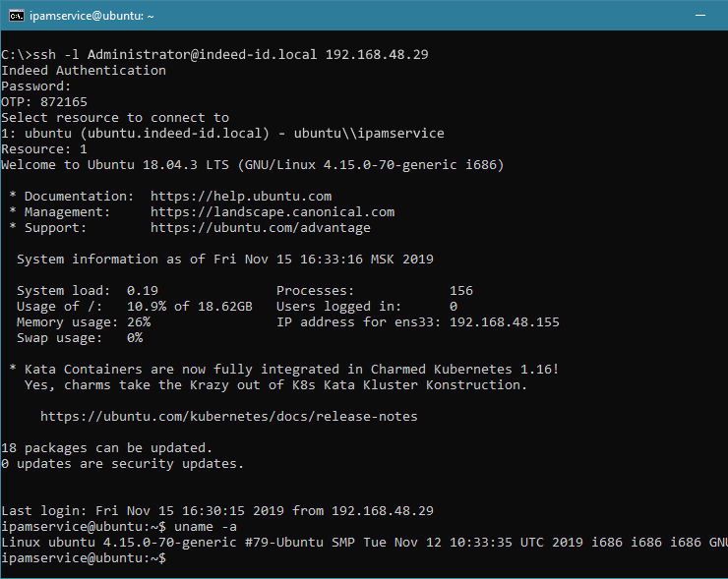The image size is (728, 579).
Task: Click the 'System information as of' timestamp line
Action: click(225, 260)
